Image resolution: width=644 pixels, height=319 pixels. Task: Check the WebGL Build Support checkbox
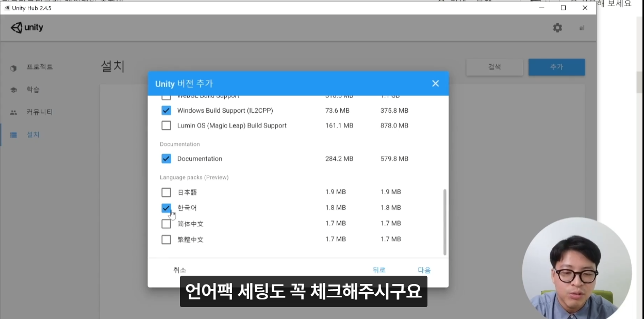coord(166,96)
